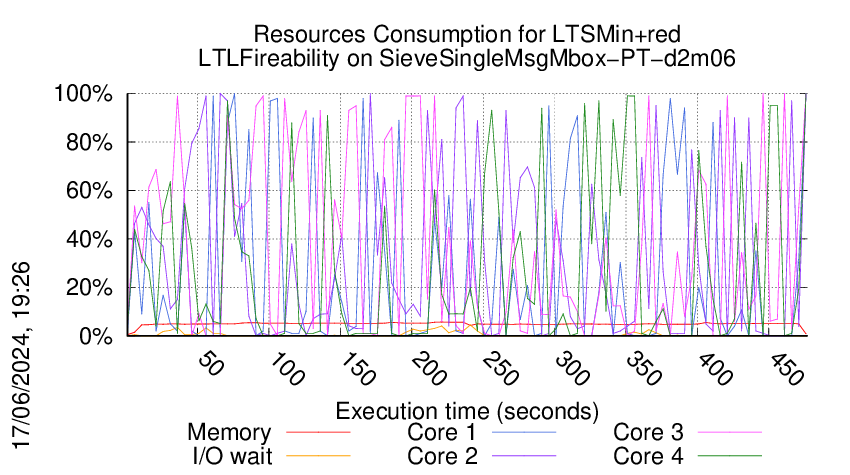Click the 0% y-axis label
Screen dimensions: 850x475
[x=96, y=336]
